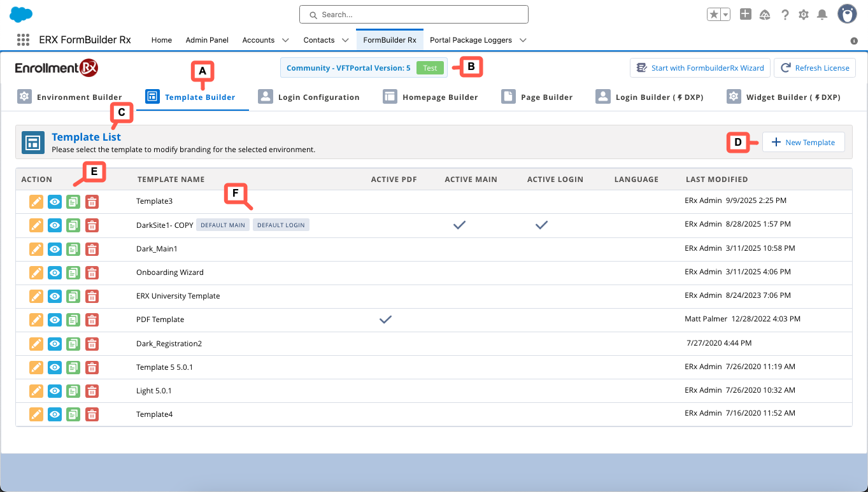Click the green Test environment badge
Image resolution: width=868 pixels, height=492 pixels.
coord(430,68)
